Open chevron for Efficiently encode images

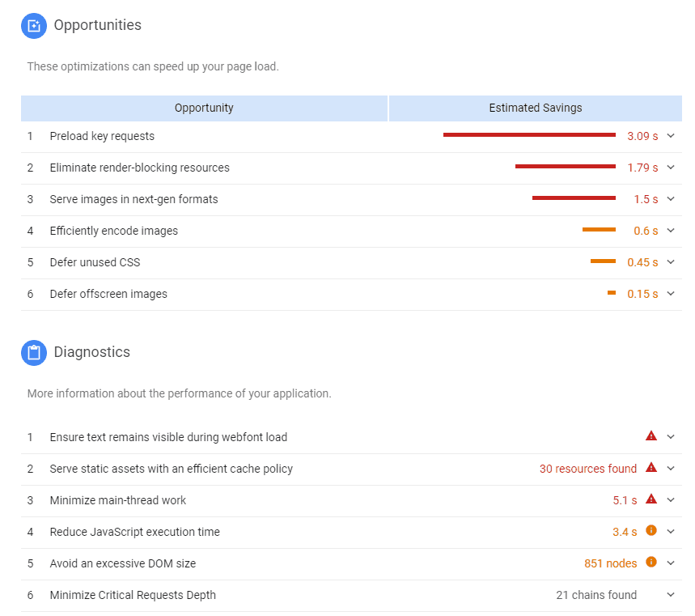(671, 231)
